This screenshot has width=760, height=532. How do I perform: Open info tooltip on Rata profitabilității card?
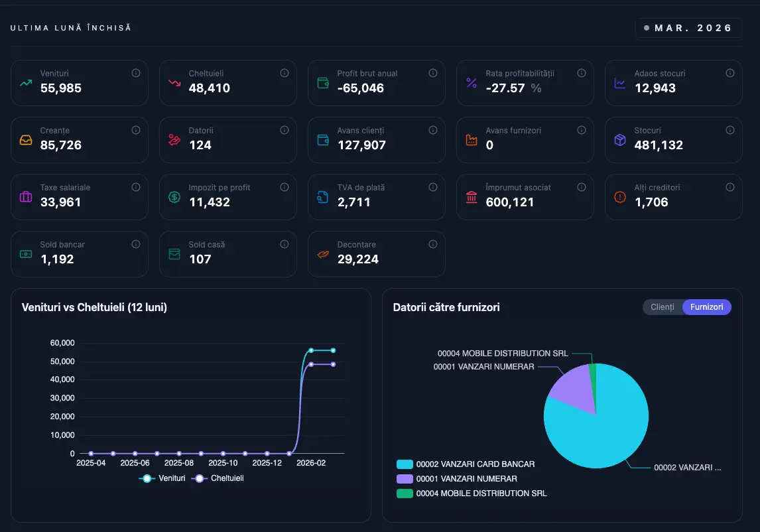(582, 73)
